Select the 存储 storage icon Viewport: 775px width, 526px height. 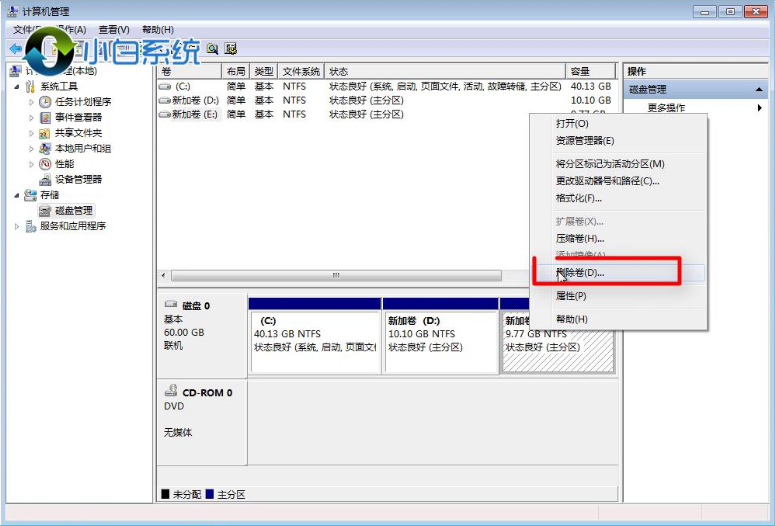coord(31,195)
